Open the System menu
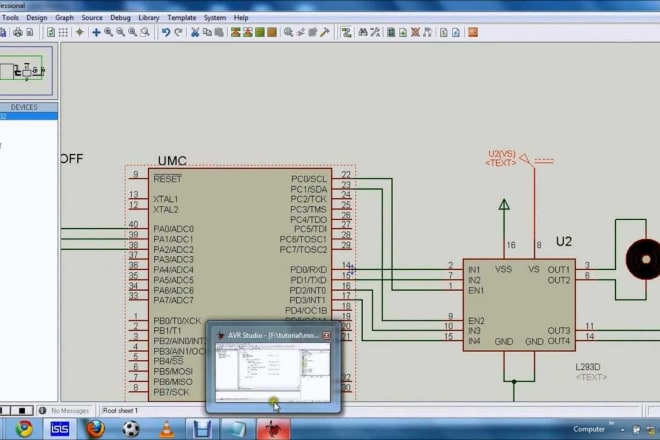This screenshot has width=660, height=440. [x=215, y=18]
